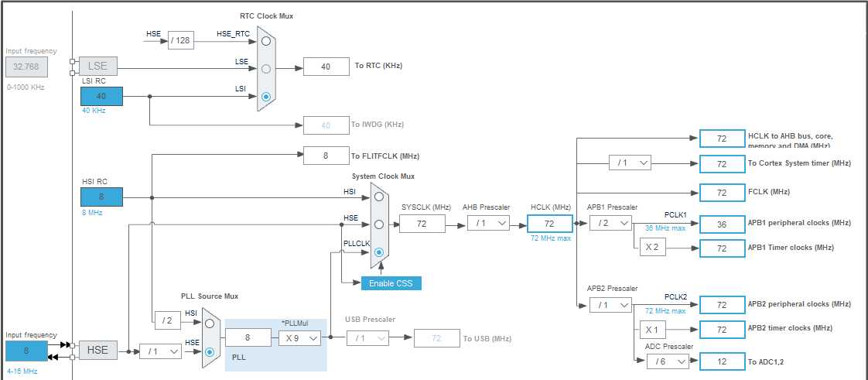The height and width of the screenshot is (380, 868).
Task: Select LSI radio button in RTC Clock Mux
Action: (266, 96)
